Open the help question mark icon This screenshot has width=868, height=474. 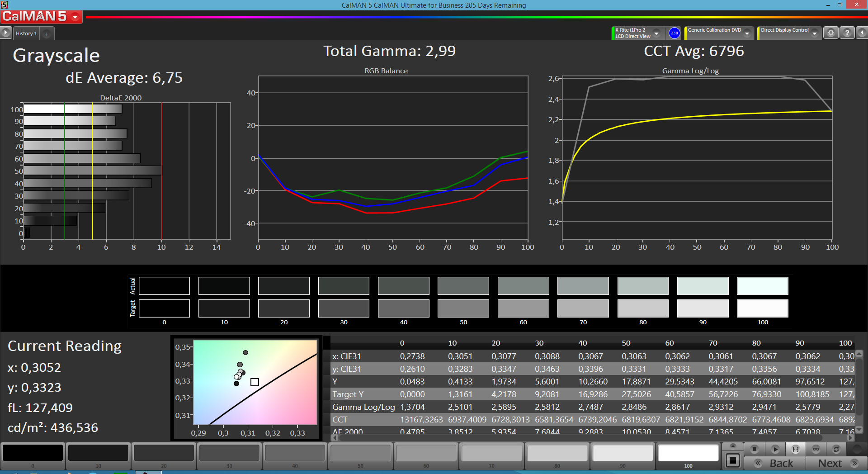[847, 33]
